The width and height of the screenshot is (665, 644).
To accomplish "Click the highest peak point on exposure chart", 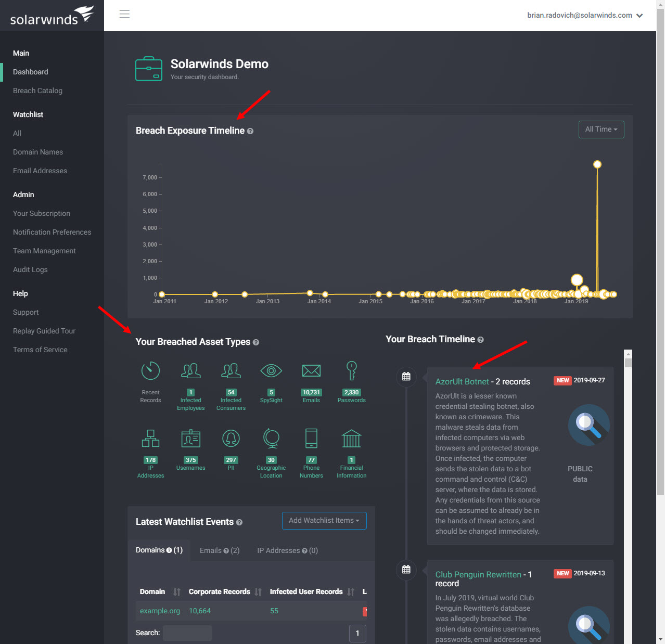I will tap(597, 164).
